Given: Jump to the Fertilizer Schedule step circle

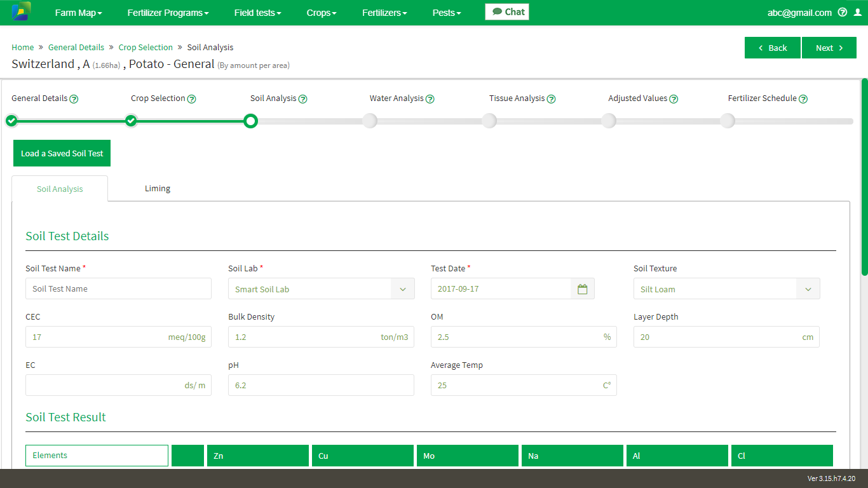Looking at the screenshot, I should (x=728, y=121).
